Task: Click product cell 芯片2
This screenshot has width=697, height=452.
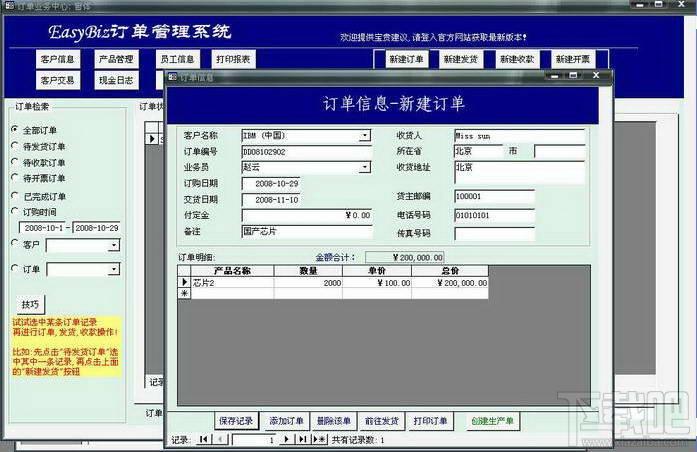Action: click(x=232, y=283)
